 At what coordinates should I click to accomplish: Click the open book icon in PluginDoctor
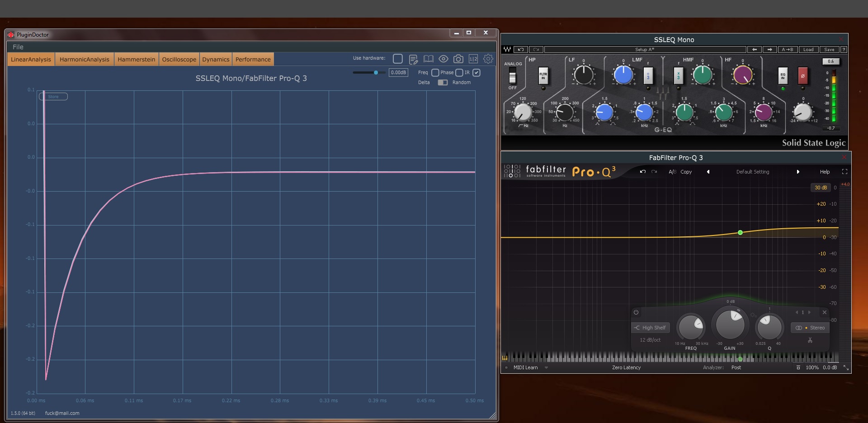coord(428,59)
